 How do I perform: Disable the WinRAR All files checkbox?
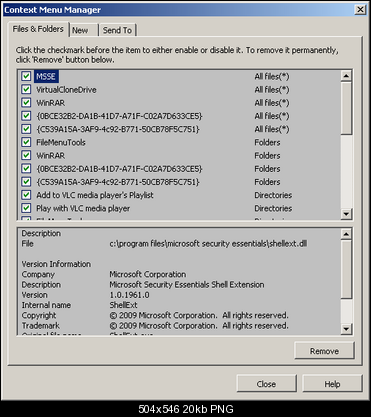point(26,103)
